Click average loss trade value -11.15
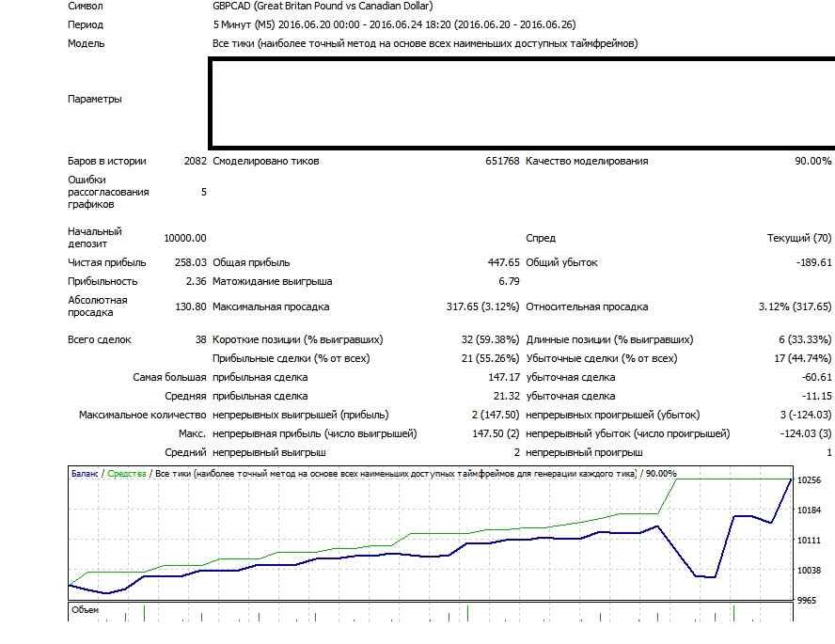Image resolution: width=835 pixels, height=644 pixels. click(x=816, y=396)
